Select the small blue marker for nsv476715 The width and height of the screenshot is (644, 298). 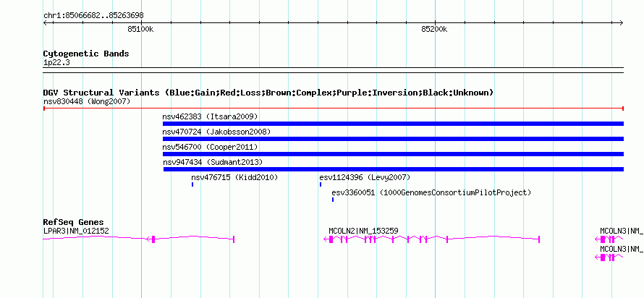(192, 184)
